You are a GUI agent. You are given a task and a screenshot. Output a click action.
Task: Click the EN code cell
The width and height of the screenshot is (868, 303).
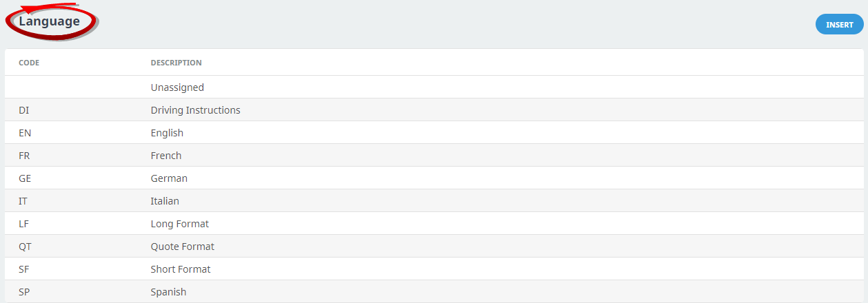click(25, 133)
